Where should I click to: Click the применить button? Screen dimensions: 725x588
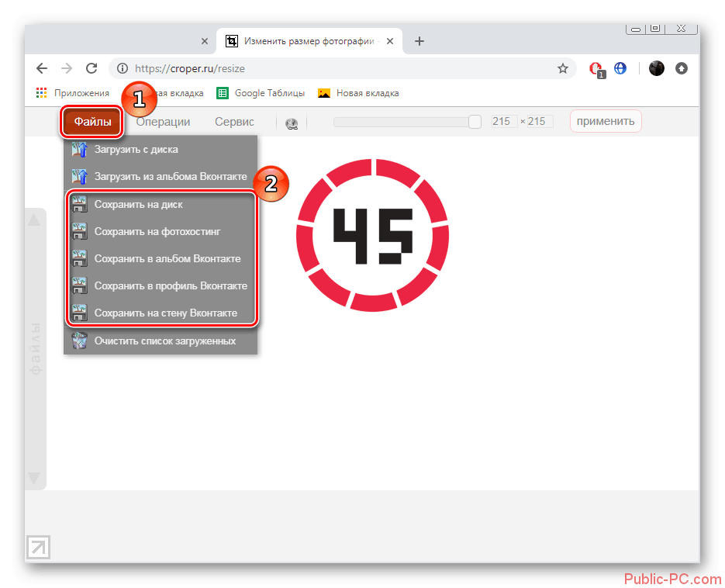click(606, 121)
